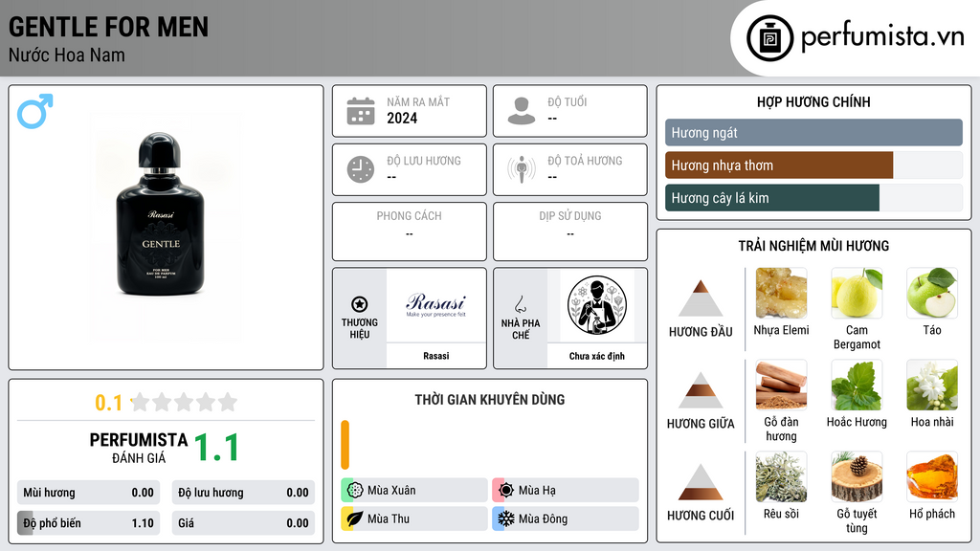This screenshot has width=980, height=551.
Task: Click the star badge icon above Thương hiệu
Action: tap(360, 304)
